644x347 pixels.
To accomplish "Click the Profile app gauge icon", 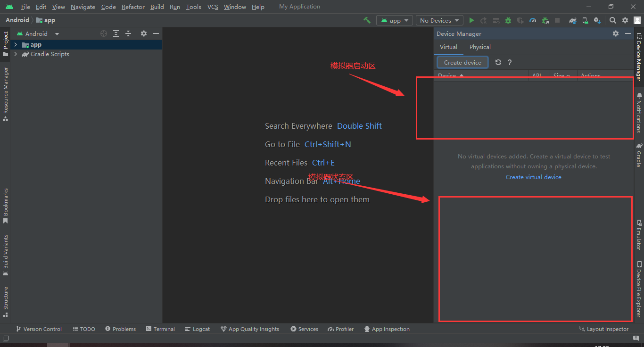I will pos(533,20).
